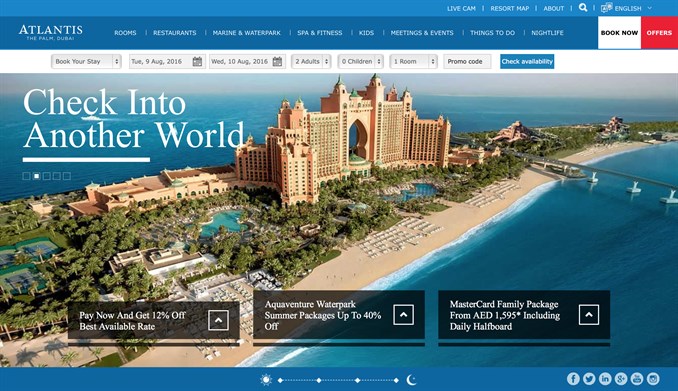Click the sun daytime icon
Image resolution: width=678 pixels, height=391 pixels.
click(x=266, y=380)
